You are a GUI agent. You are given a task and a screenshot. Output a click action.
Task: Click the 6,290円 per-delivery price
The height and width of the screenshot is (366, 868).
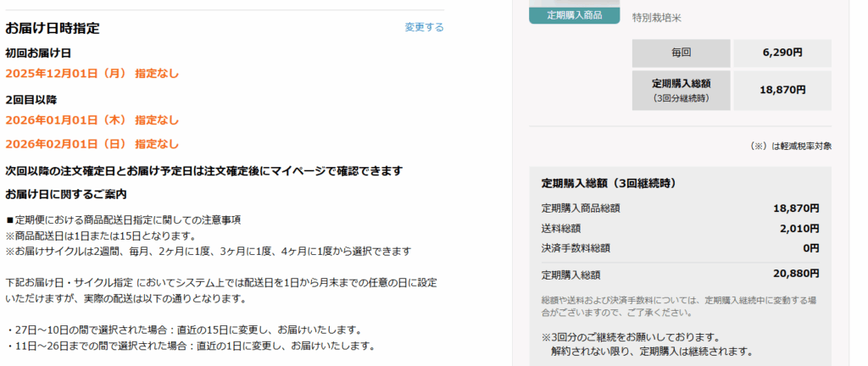point(782,53)
